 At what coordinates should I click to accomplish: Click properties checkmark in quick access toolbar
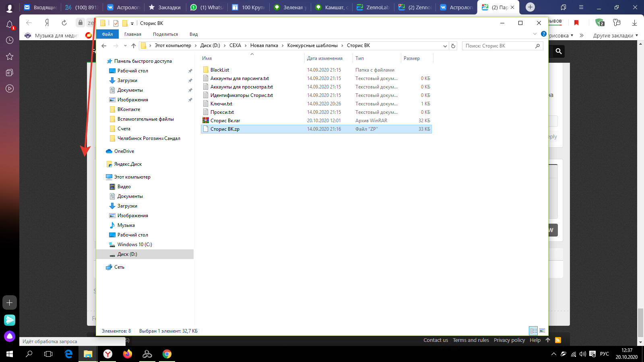116,23
